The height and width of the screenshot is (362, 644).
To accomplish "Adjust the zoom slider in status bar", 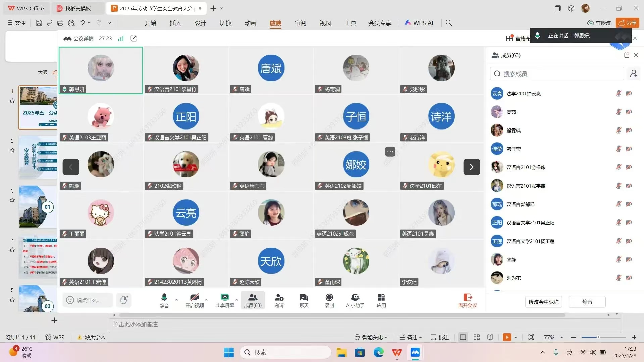I will [x=598, y=337].
